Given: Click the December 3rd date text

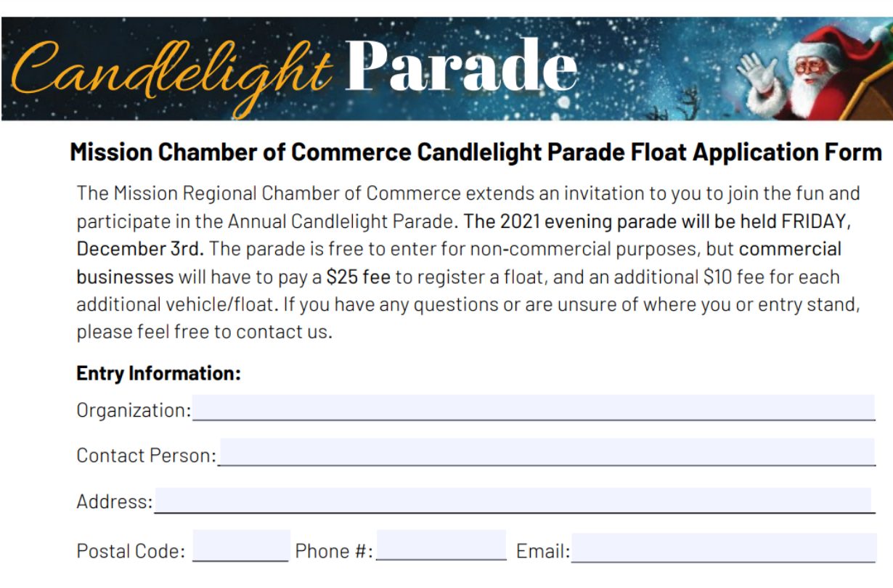Looking at the screenshot, I should point(140,248).
